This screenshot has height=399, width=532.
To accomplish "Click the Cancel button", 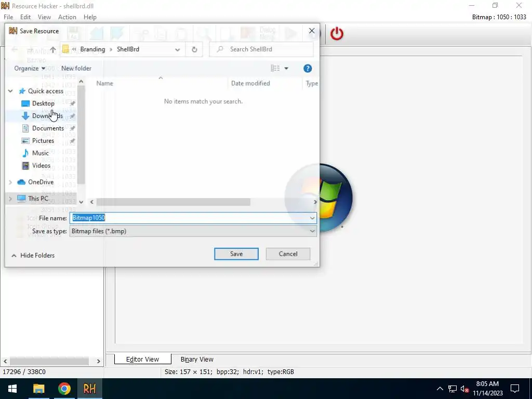I will tap(288, 254).
